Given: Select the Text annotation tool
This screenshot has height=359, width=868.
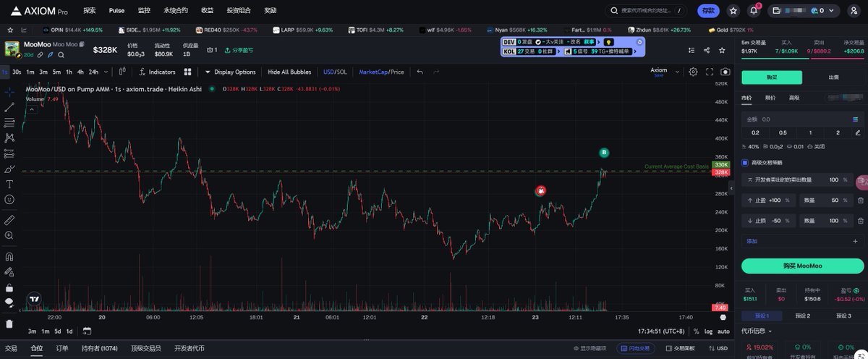Looking at the screenshot, I should point(9,184).
